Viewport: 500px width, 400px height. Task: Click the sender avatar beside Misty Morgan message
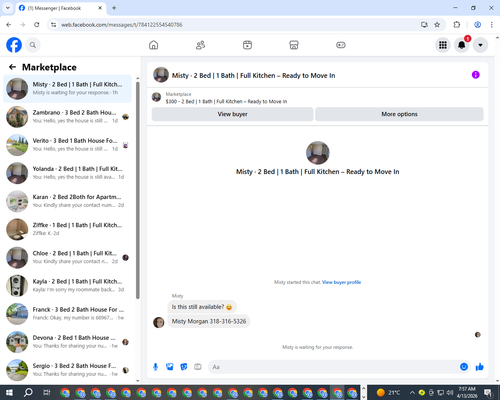coord(159,322)
